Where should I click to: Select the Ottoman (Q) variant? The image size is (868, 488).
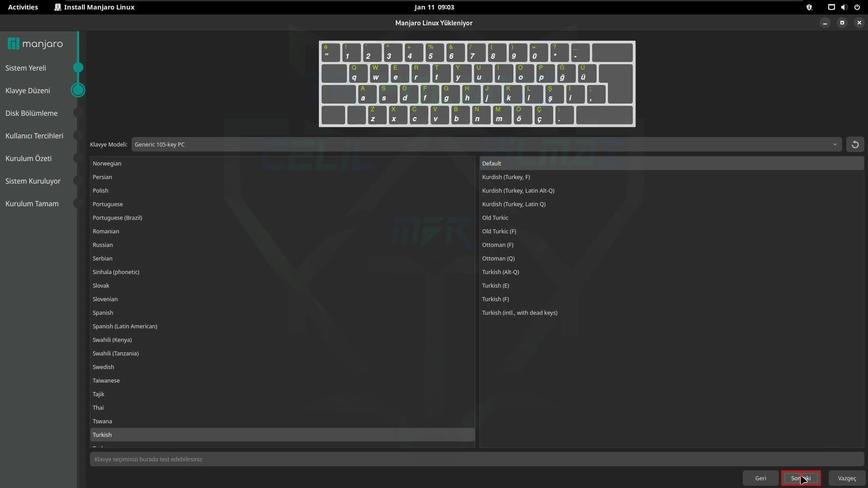point(672,258)
